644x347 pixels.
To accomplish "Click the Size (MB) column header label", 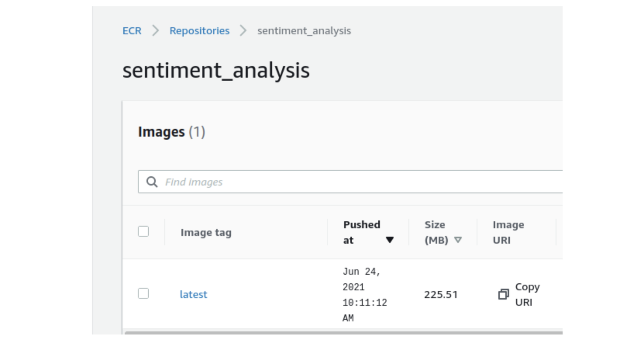I will 435,233.
